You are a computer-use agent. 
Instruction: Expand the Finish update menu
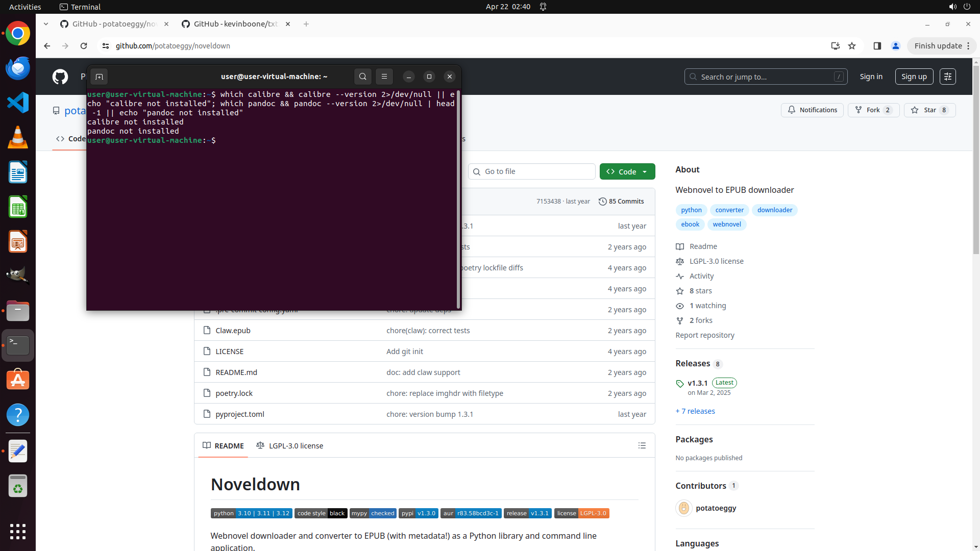pos(941,46)
